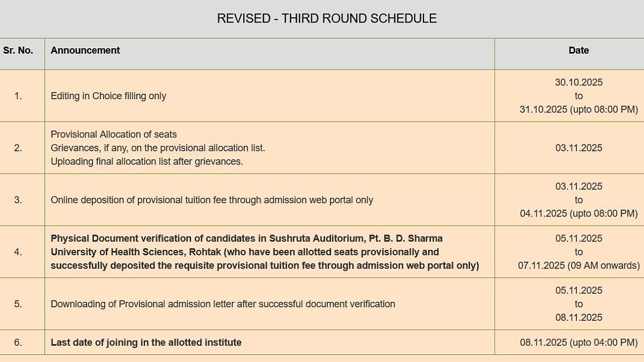Select the Editing in Choice filling only text
Viewport: 644px width, 362px height.
[x=108, y=96]
